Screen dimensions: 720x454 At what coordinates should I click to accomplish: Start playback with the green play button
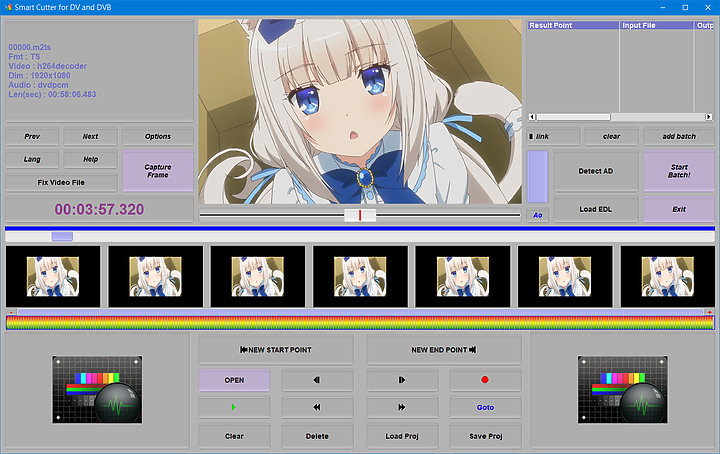tap(234, 407)
